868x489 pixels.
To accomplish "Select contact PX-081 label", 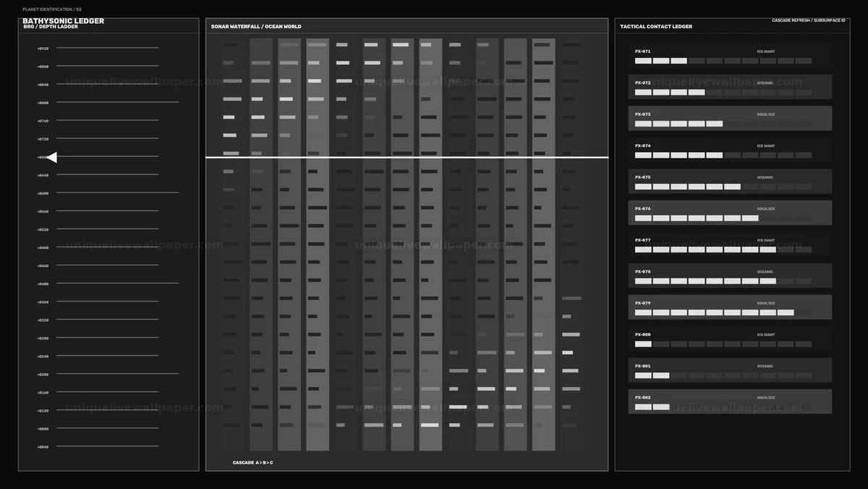I will coord(642,366).
